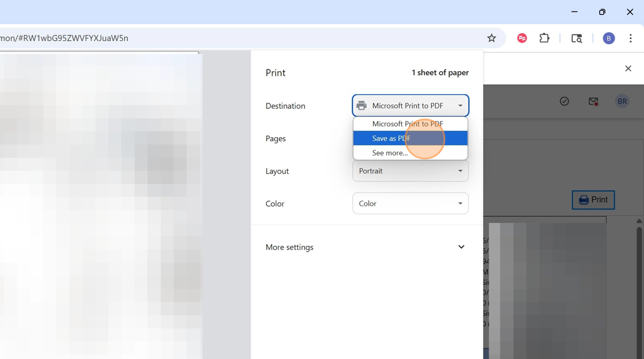Screen dimensions: 644x359
Task: Open the red extension icon in toolbar
Action: 522,38
